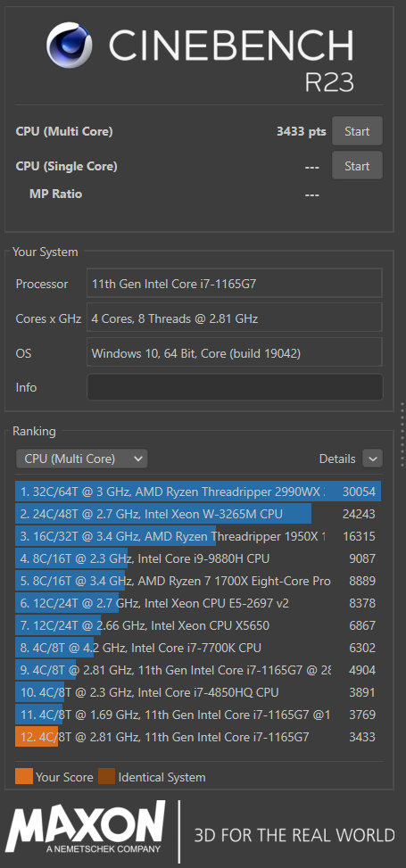The height and width of the screenshot is (868, 406).
Task: Click into the Info text field
Action: click(x=235, y=387)
